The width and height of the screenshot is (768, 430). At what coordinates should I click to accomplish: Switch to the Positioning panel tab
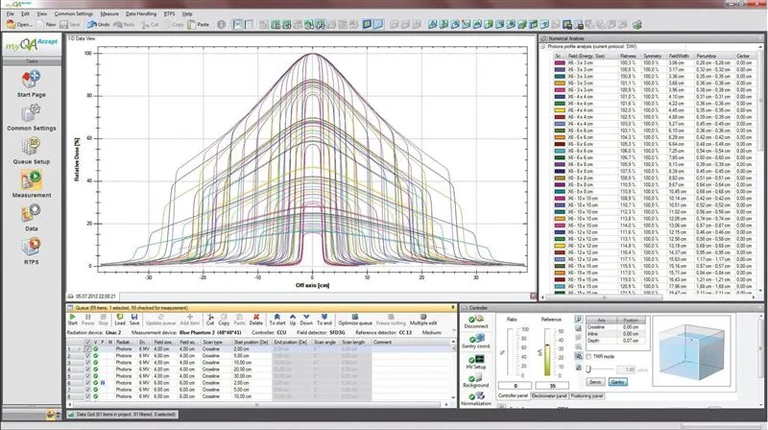pos(587,396)
